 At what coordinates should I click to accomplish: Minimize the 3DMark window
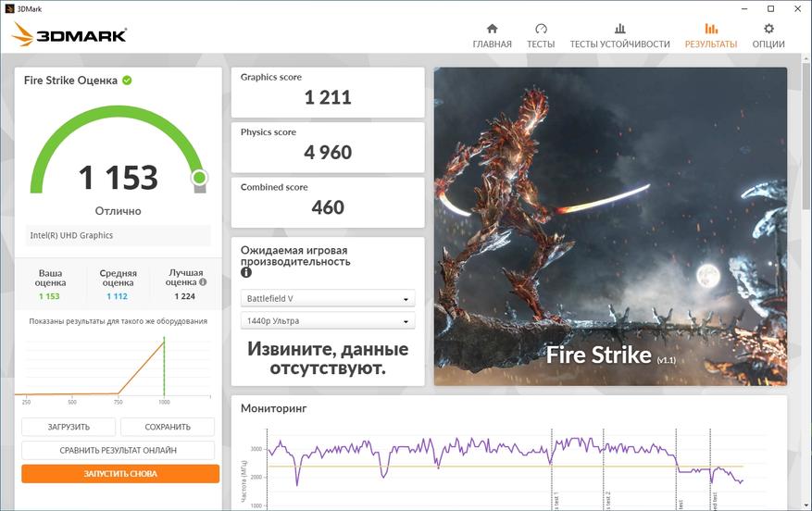pos(744,8)
